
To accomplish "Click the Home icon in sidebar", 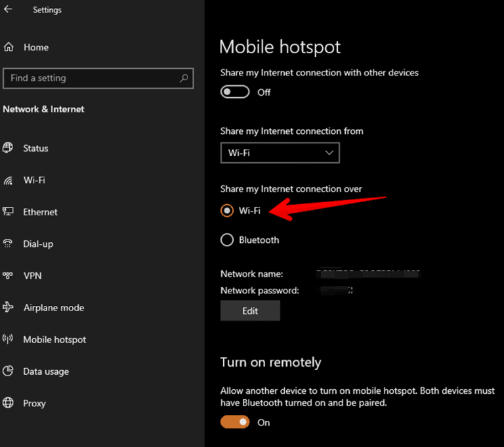I will coord(9,47).
